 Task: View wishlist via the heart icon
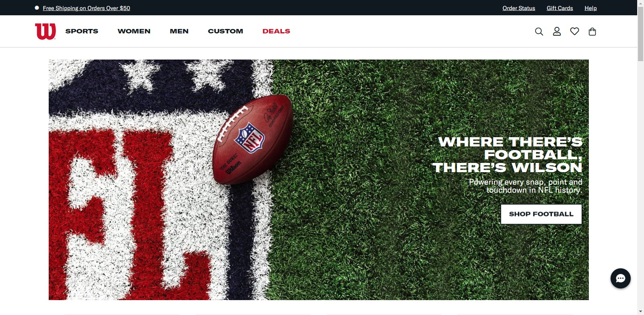coord(574,31)
